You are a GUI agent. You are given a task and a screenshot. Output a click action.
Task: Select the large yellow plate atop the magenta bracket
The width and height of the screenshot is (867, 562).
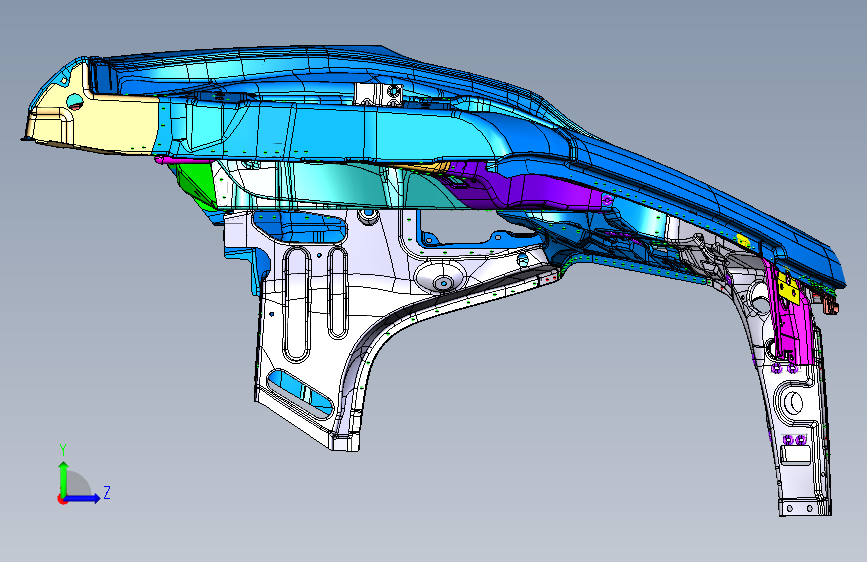pos(788,288)
